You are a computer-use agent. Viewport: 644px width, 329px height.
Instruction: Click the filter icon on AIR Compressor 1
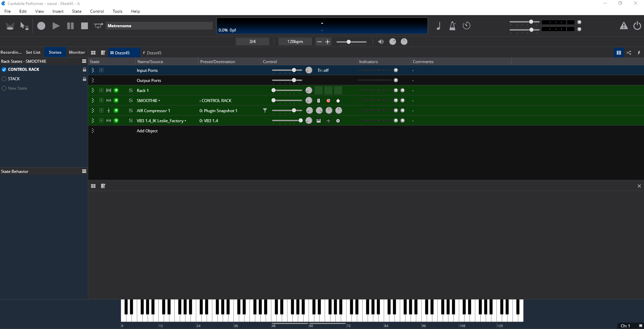(x=265, y=110)
